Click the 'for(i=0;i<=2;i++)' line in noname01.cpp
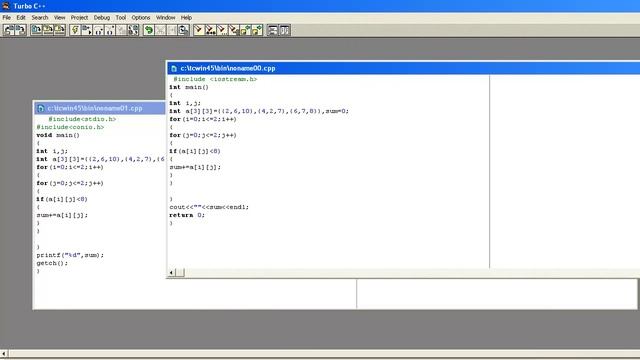This screenshot has width=640, height=360. [70, 167]
